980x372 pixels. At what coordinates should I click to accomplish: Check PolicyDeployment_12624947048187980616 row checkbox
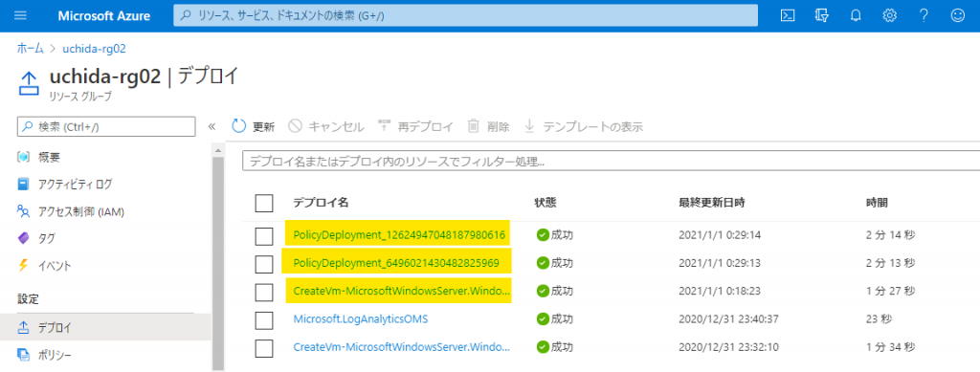coord(264,236)
